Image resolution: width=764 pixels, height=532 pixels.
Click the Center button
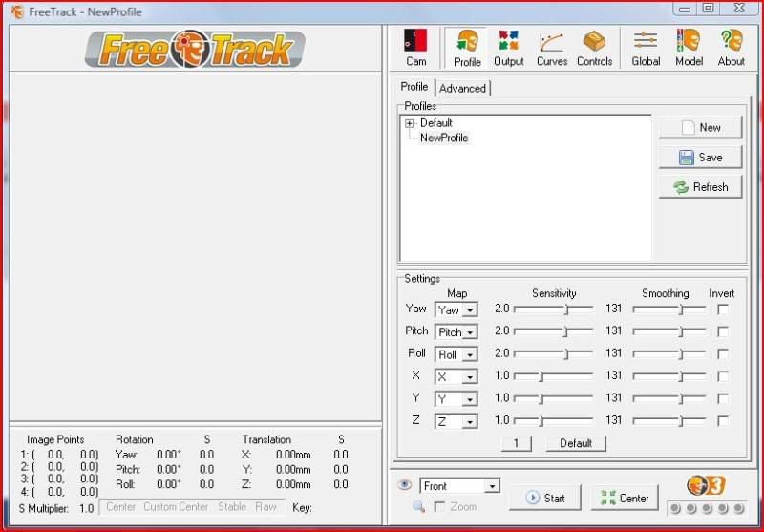pos(625,498)
